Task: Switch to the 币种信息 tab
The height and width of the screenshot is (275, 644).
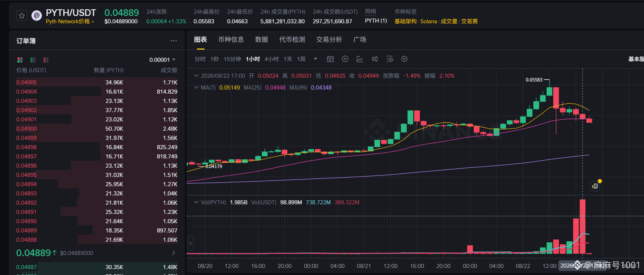Action: 231,40
